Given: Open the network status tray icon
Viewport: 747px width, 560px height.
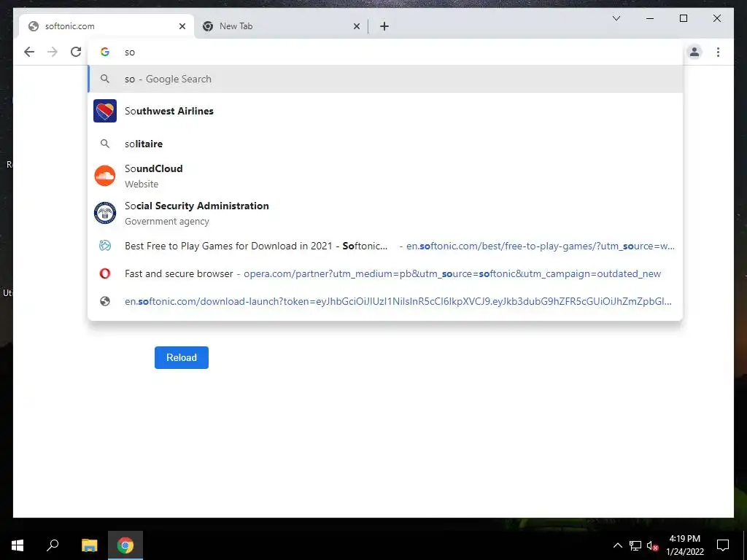Looking at the screenshot, I should pyautogui.click(x=635, y=545).
